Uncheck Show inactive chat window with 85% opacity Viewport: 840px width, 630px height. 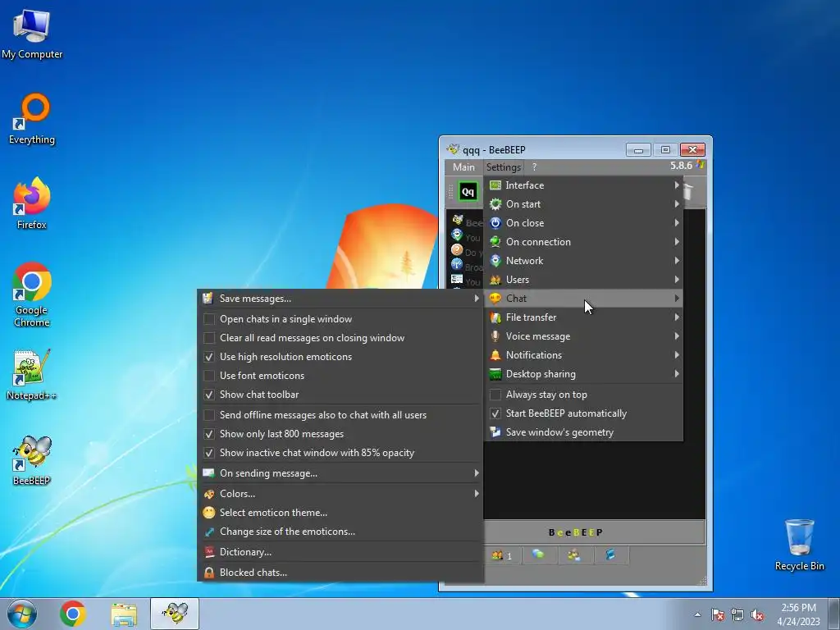pos(209,453)
